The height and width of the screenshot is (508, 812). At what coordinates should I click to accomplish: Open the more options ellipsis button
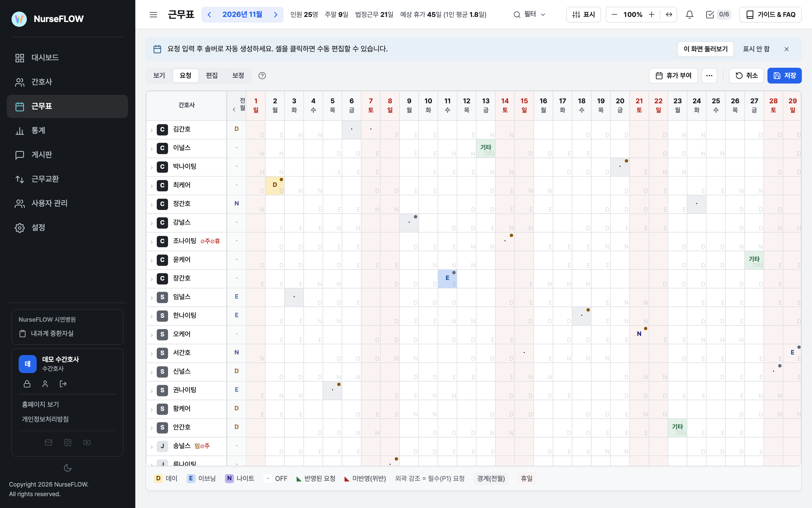tap(709, 76)
